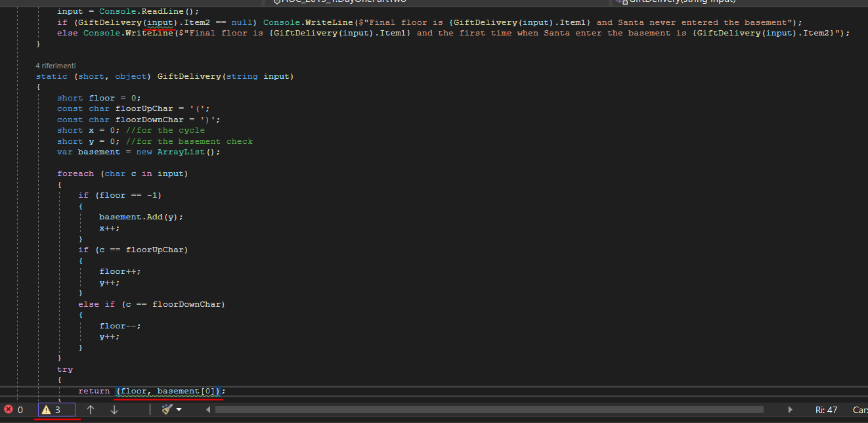Click the "//for the basement check" comment

click(189, 141)
